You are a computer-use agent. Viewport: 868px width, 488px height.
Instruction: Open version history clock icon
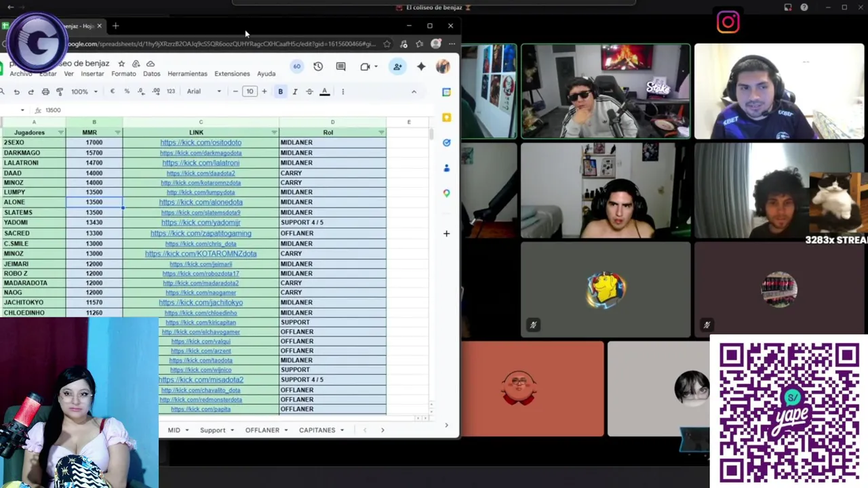tap(318, 66)
